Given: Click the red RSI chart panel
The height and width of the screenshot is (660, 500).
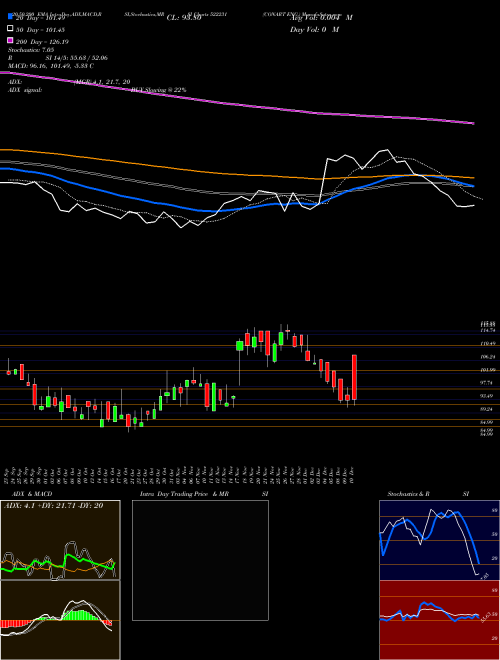Looking at the screenshot, I should tap(439, 620).
